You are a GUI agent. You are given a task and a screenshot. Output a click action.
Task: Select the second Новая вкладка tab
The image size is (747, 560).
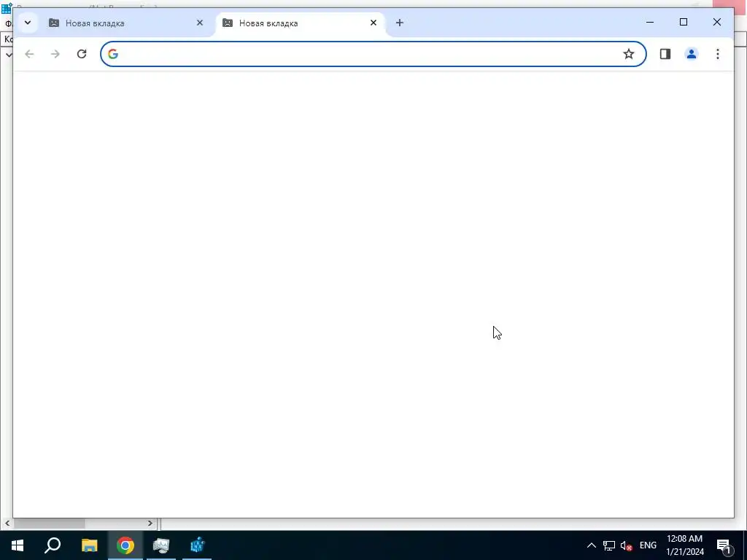[x=300, y=23]
